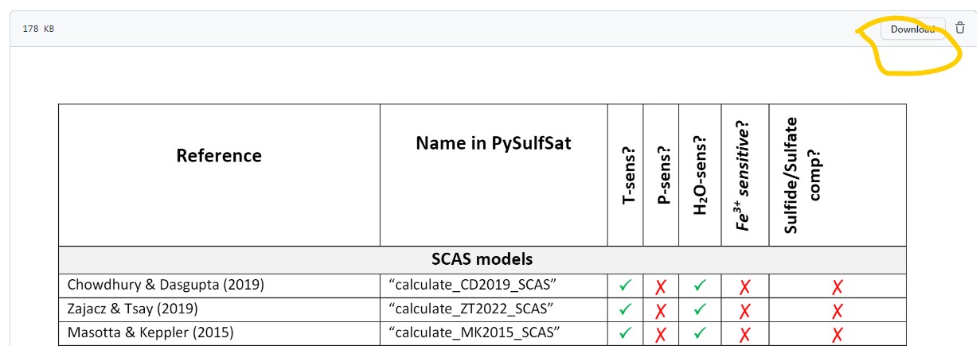
Task: Click the 178 KB file size label
Action: pyautogui.click(x=38, y=29)
